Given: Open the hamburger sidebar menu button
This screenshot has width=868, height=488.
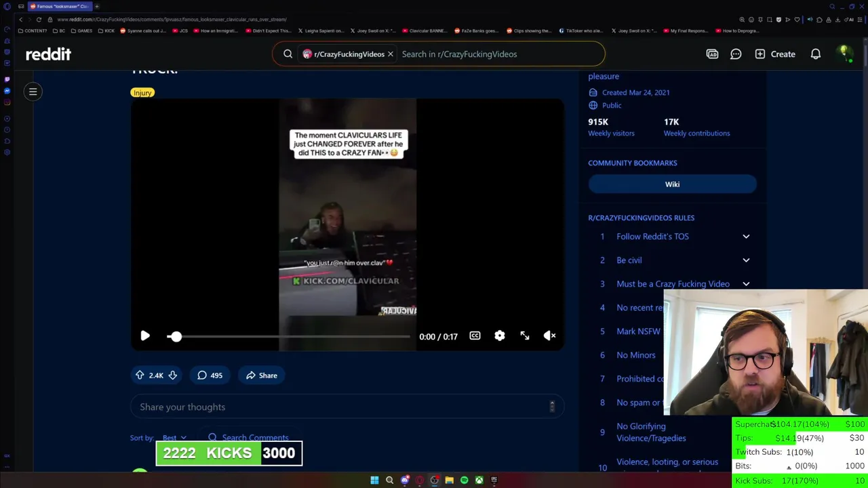Looking at the screenshot, I should coord(33,91).
